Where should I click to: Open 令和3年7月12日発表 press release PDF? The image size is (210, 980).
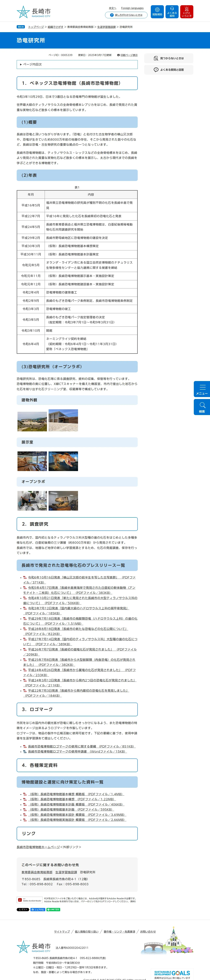(x=76, y=611)
